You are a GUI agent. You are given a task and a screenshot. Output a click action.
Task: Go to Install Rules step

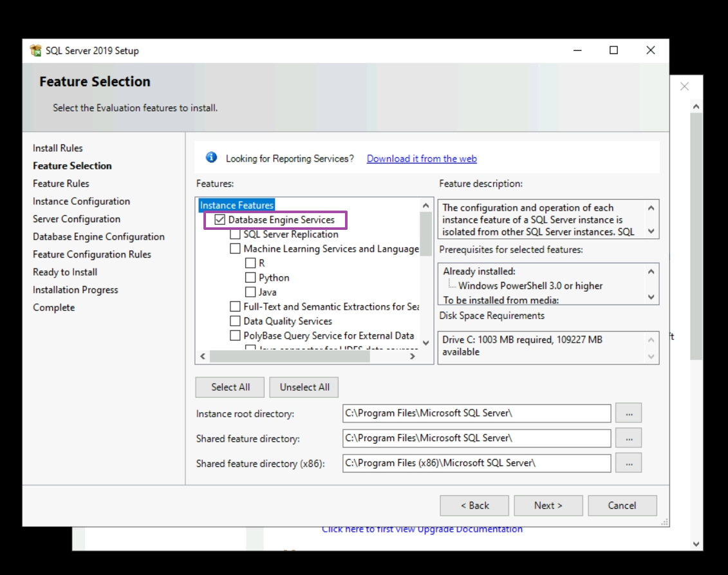(x=57, y=148)
